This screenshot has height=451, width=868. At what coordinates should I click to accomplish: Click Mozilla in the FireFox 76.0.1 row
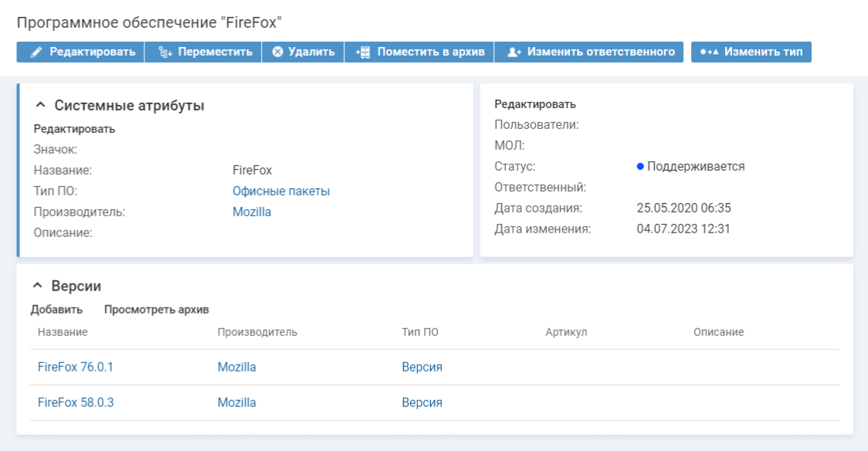237,367
